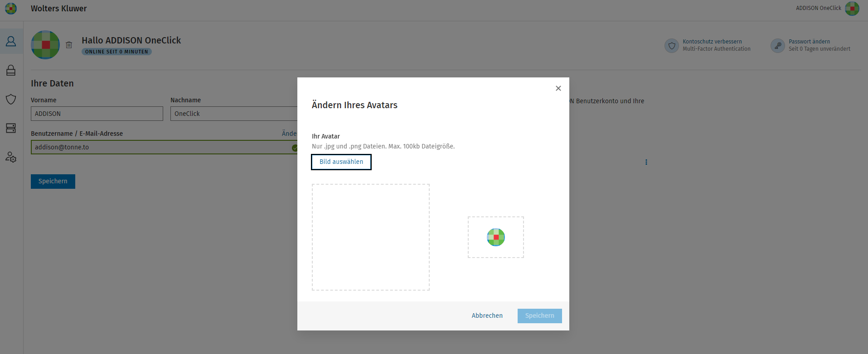Viewport: 868px width, 354px height.
Task: Click the Seit 0 Tagen unverändert text
Action: (x=820, y=49)
